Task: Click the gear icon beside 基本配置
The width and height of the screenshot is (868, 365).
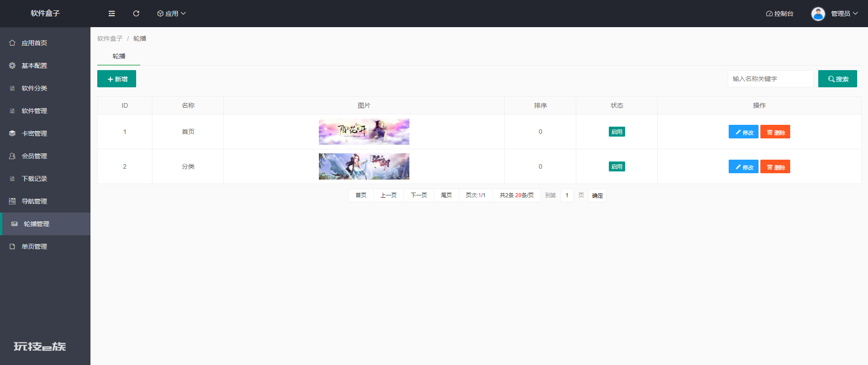Action: tap(12, 66)
